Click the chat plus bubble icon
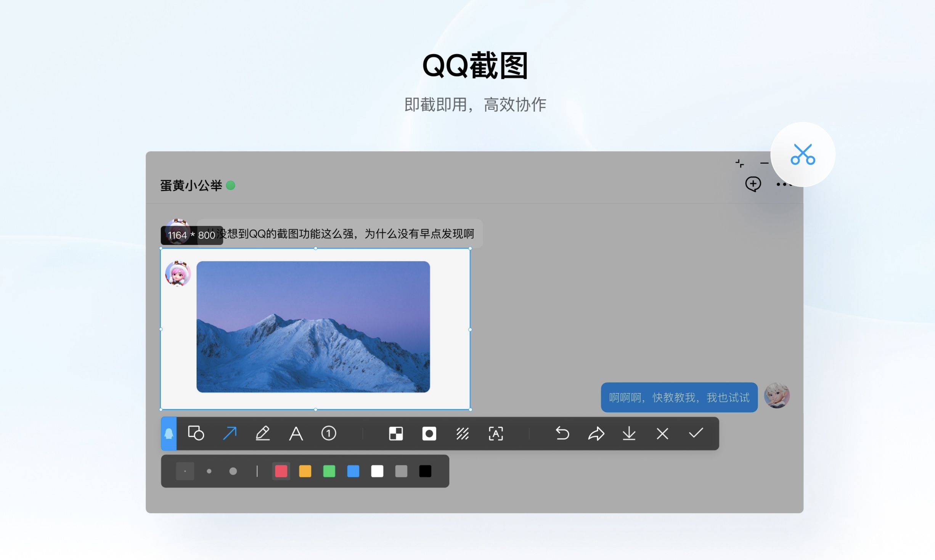The image size is (935, 560). [753, 184]
